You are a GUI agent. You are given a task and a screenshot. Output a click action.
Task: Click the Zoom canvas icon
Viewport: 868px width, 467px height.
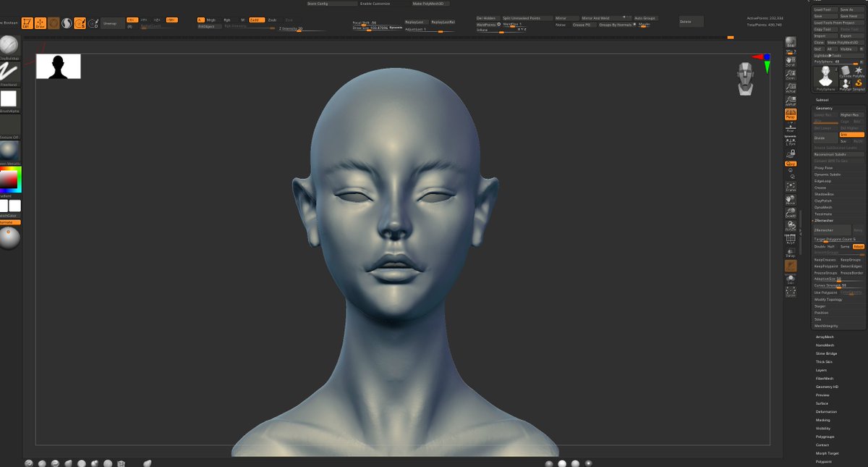click(791, 74)
